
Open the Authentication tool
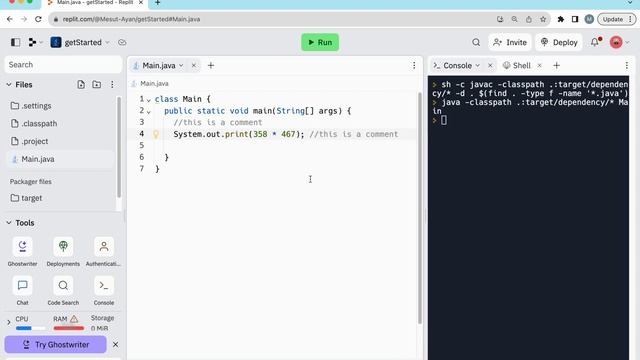point(103,251)
